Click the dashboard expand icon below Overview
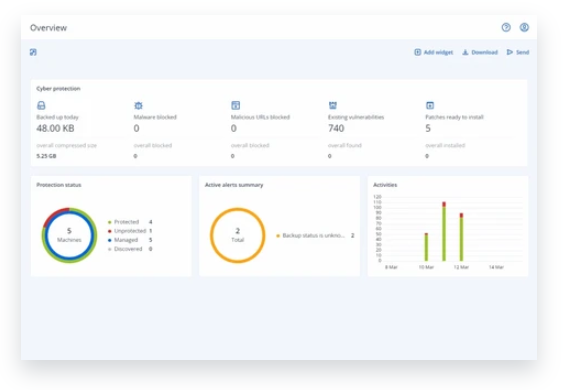The height and width of the screenshot is (390, 564). tap(33, 52)
